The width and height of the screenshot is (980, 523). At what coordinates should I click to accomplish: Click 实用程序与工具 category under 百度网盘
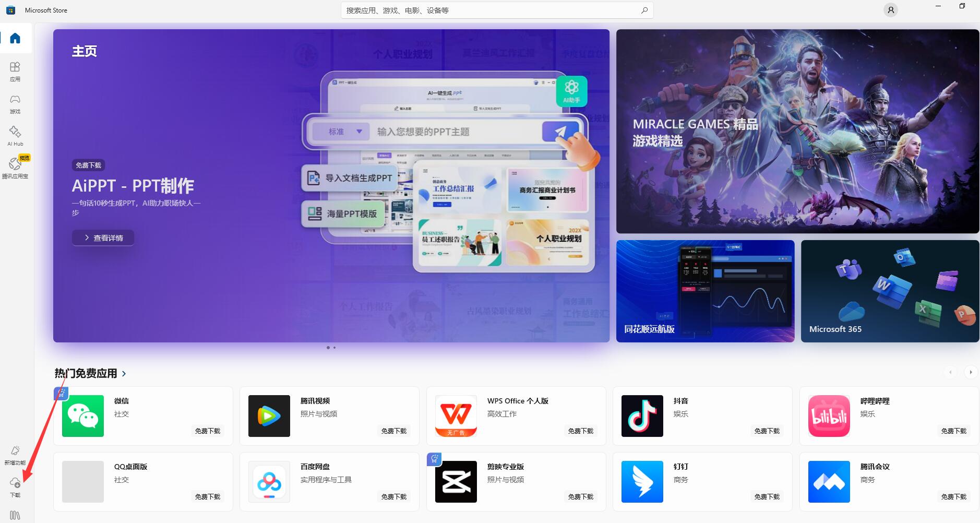326,480
